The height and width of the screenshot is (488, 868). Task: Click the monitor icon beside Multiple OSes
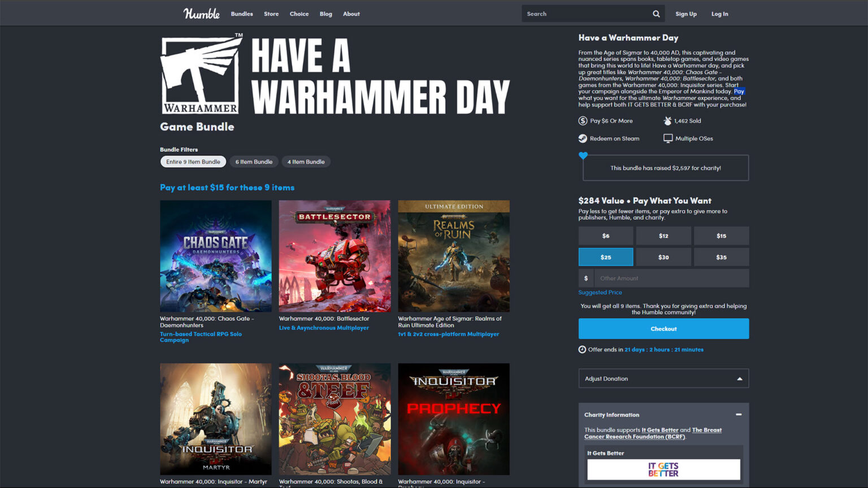[668, 138]
